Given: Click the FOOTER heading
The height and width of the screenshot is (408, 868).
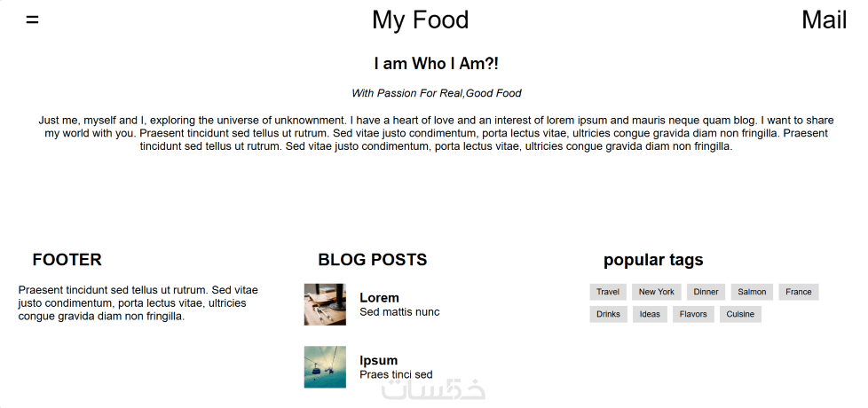Looking at the screenshot, I should (x=67, y=260).
